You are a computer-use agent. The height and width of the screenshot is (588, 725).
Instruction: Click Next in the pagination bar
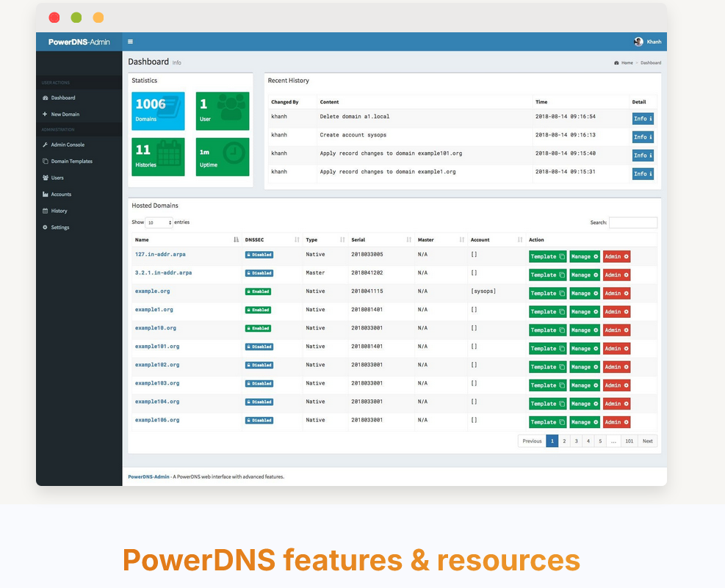tap(647, 441)
